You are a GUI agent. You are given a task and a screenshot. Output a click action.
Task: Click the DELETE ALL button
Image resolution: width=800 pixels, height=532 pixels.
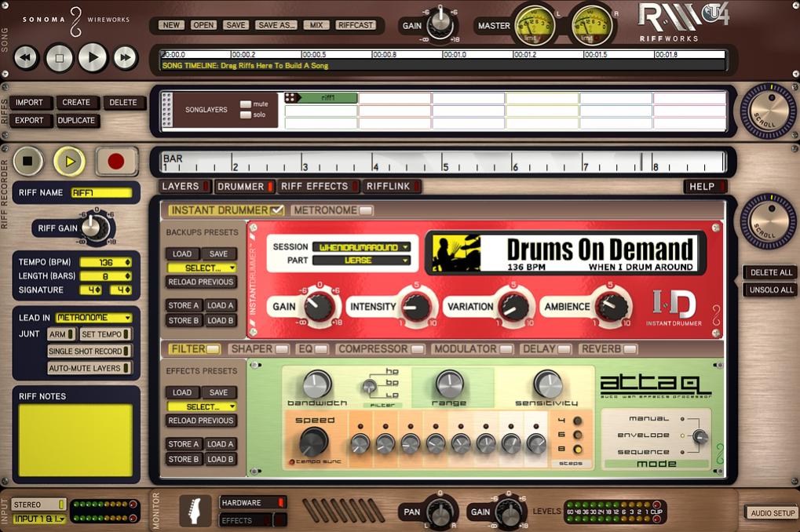click(x=771, y=272)
